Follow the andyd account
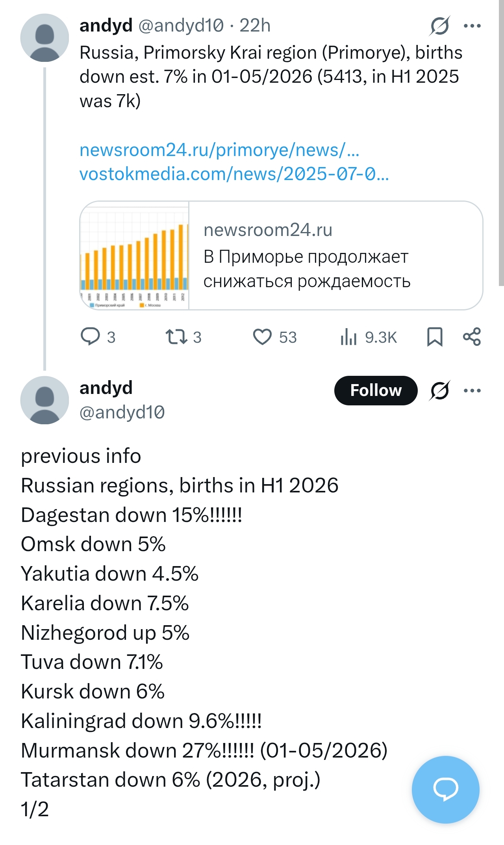 click(x=376, y=390)
